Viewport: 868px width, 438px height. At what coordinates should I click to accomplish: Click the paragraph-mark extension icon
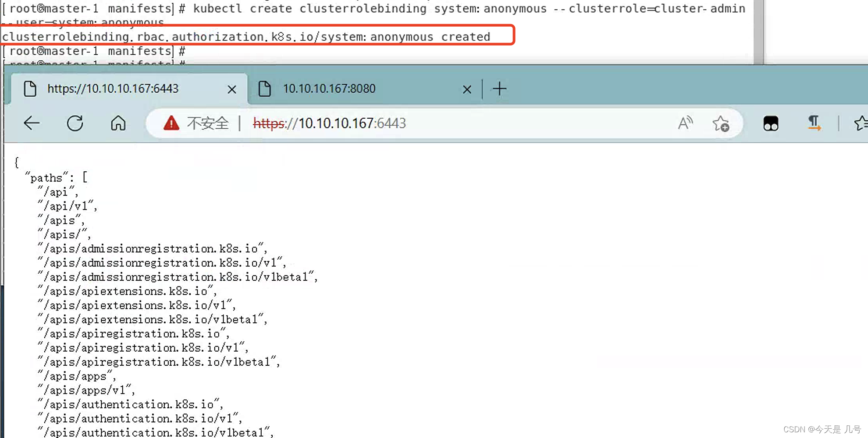pos(814,124)
